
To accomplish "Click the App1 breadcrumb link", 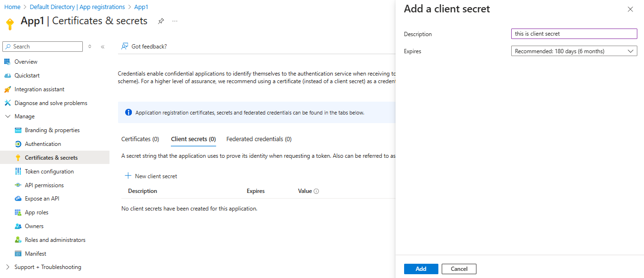I will (x=141, y=7).
